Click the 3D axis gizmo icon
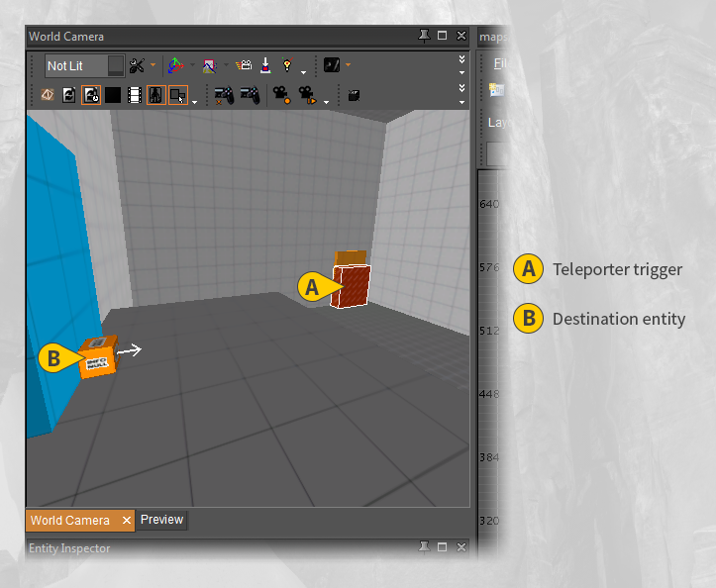This screenshot has height=588, width=716. click(x=176, y=65)
